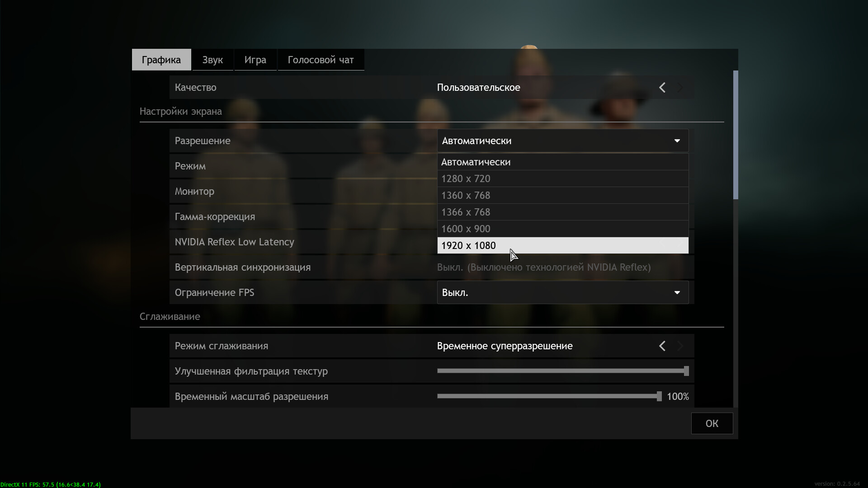Click the settings panel vertical scrollbar

(736, 135)
